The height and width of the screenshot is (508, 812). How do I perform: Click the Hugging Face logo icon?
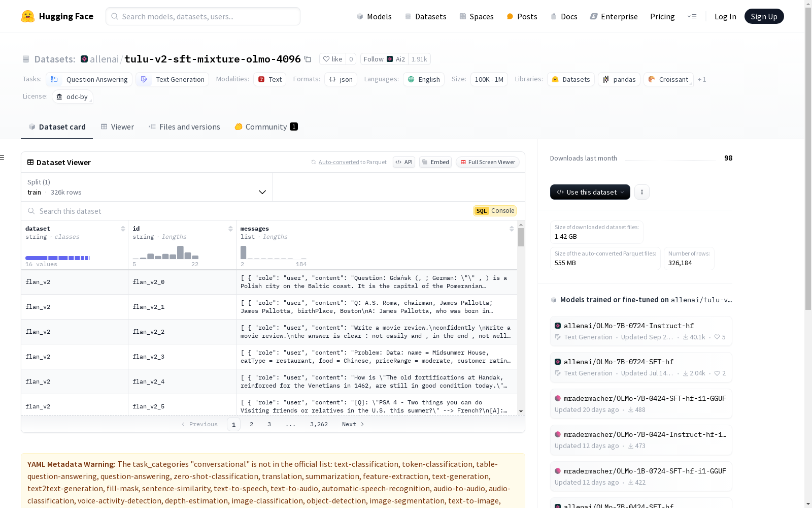tap(28, 16)
